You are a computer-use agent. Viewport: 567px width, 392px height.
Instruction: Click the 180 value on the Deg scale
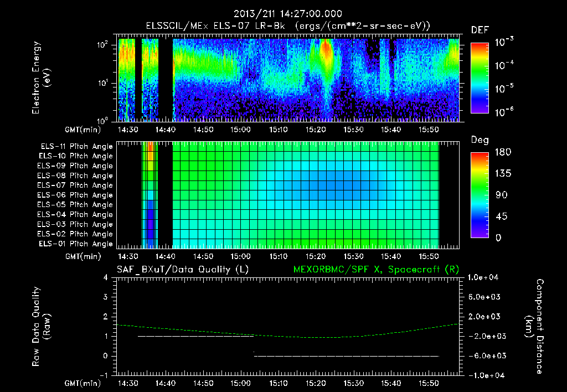click(503, 152)
